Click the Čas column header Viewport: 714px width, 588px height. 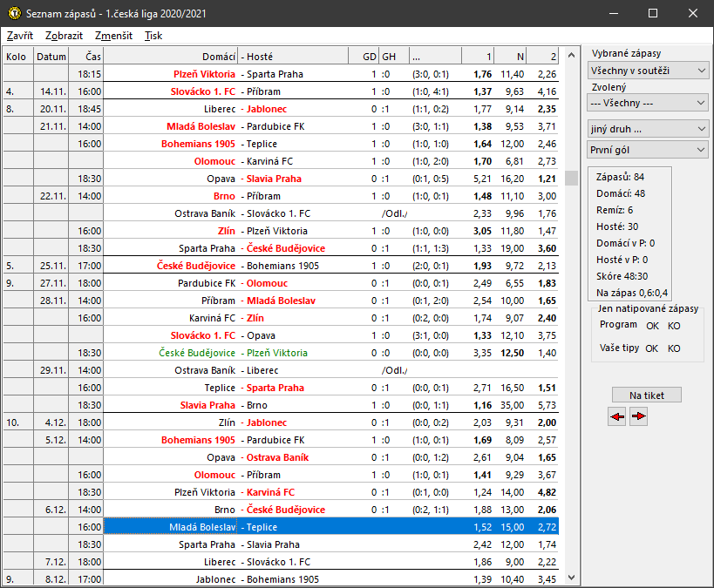coord(86,57)
